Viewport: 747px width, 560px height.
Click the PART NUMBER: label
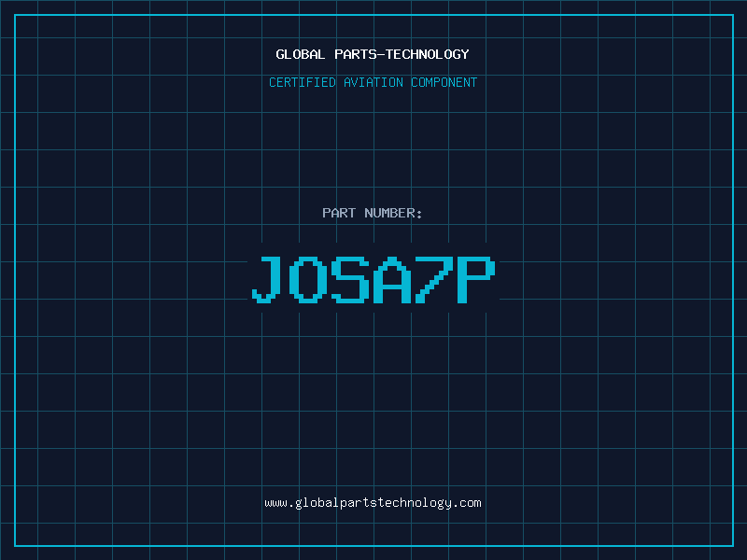pos(372,213)
